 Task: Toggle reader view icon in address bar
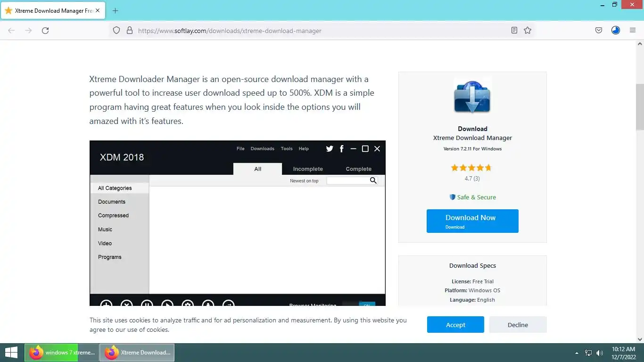514,30
